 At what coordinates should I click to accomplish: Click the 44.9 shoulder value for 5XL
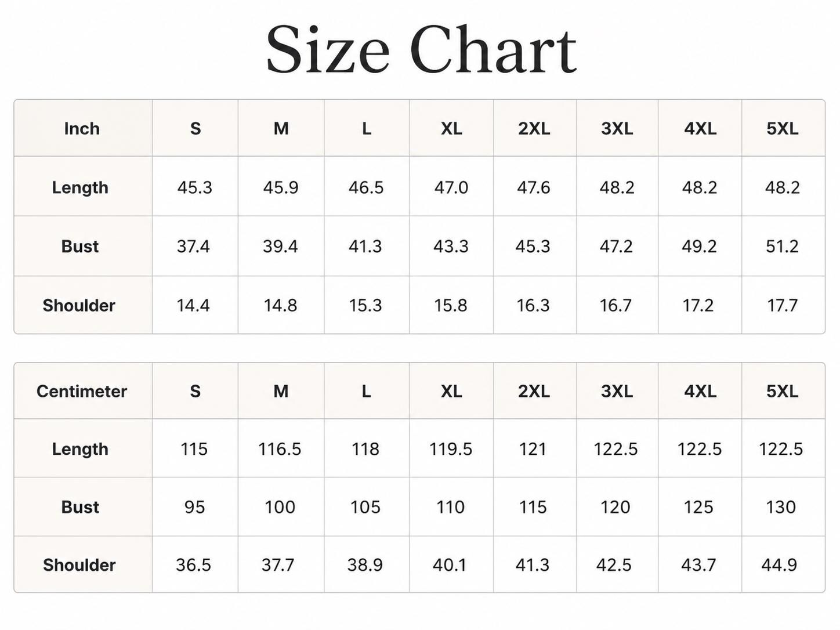[779, 565]
